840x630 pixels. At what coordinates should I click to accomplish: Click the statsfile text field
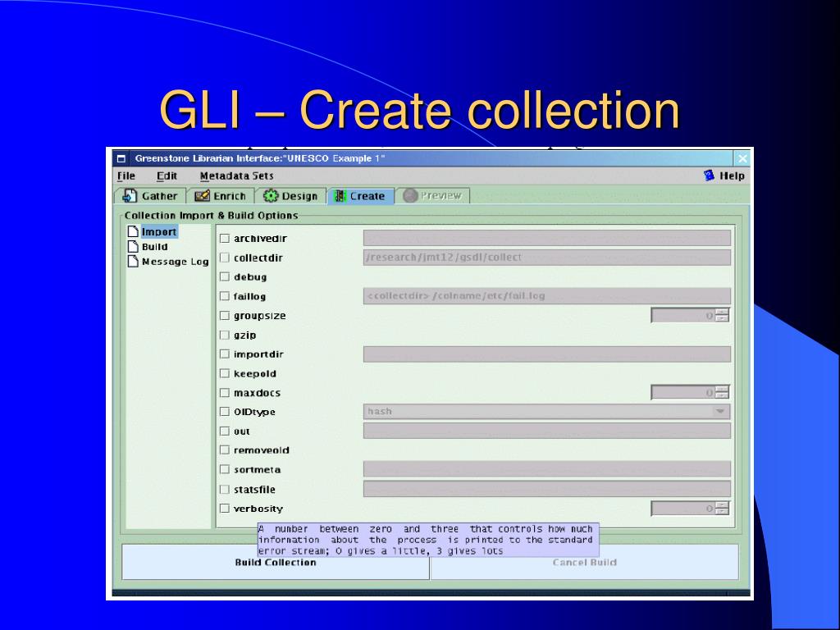[x=547, y=489]
